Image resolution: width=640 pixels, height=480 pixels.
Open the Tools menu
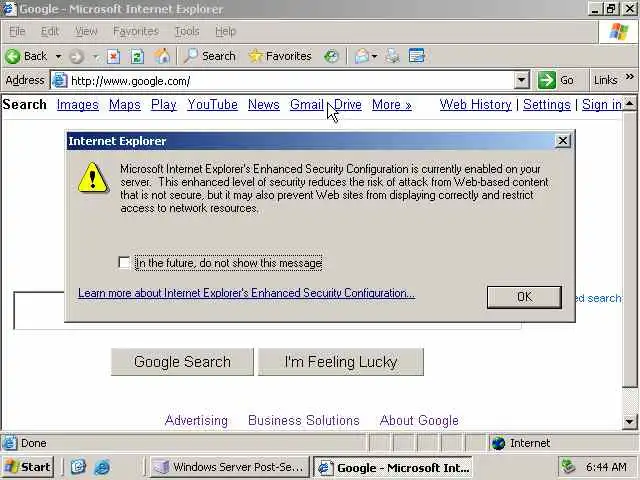[x=187, y=31]
